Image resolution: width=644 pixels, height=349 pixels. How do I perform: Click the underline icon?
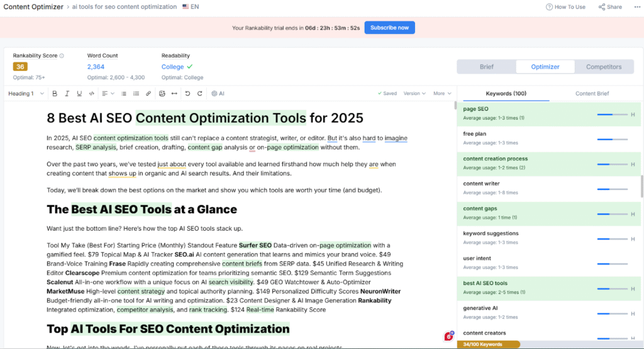coord(79,94)
